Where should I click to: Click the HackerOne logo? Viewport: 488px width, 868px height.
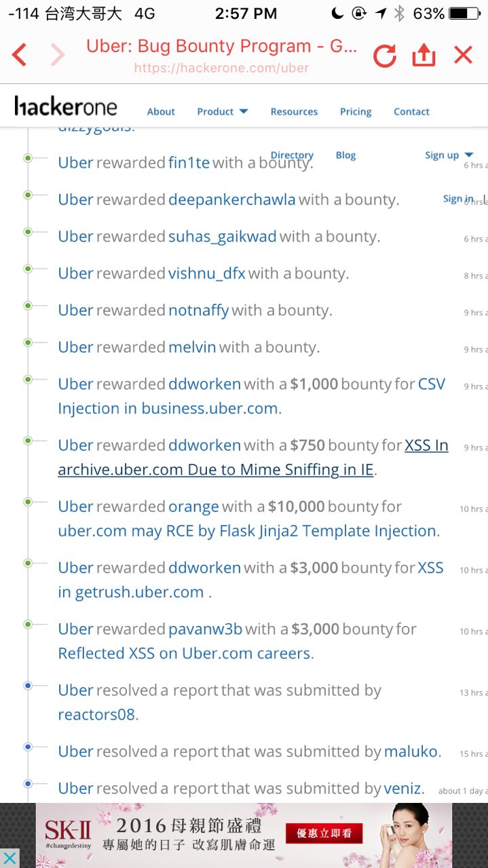click(66, 106)
